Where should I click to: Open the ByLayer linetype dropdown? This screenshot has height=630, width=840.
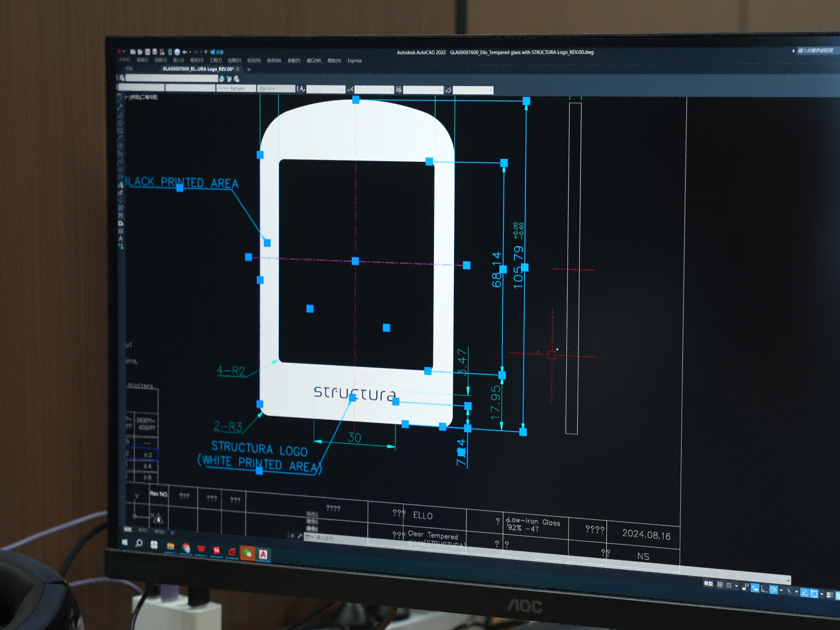click(x=236, y=88)
